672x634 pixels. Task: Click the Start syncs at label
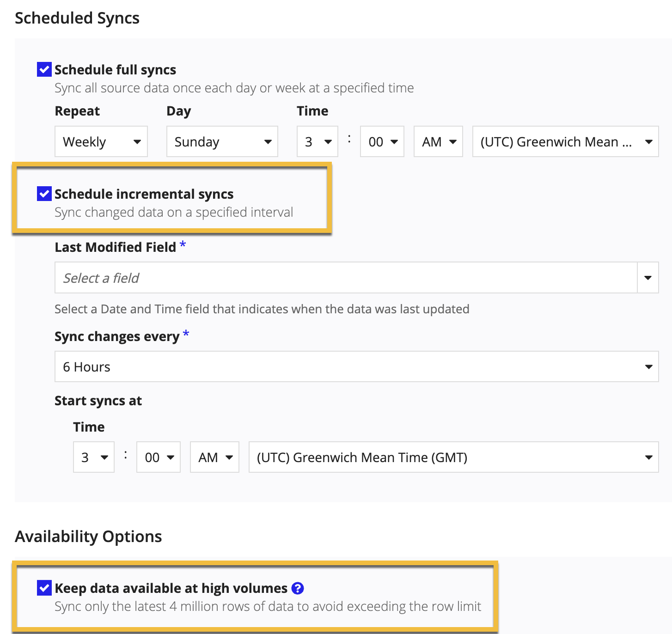pos(98,401)
